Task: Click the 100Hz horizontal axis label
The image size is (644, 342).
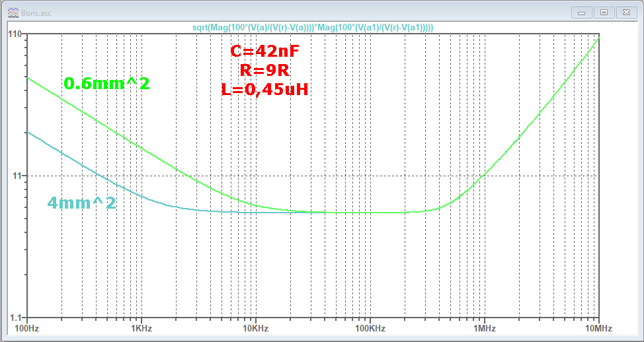Action: pyautogui.click(x=26, y=329)
